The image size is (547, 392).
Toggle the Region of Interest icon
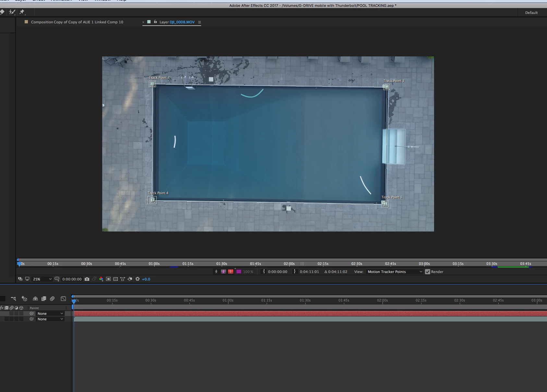click(x=108, y=279)
